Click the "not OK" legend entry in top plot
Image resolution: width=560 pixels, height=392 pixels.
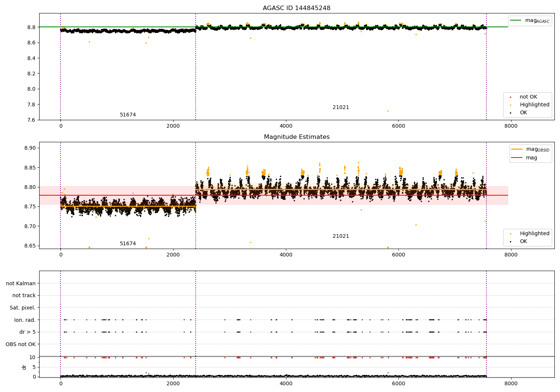tap(528, 97)
